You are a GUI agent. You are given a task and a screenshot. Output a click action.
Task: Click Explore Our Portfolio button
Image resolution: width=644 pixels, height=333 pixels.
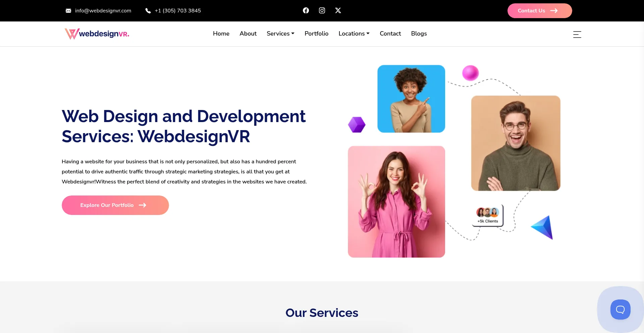coord(115,205)
